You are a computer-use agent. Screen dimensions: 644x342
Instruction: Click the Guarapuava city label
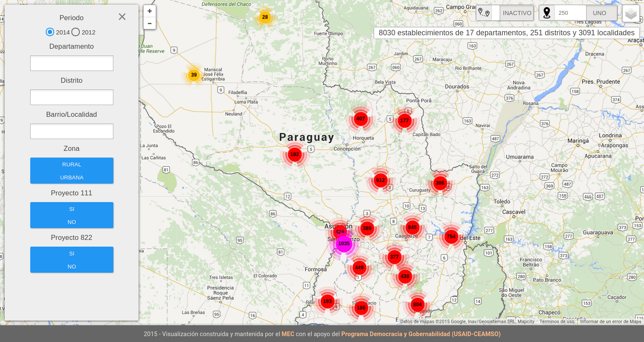pyautogui.click(x=598, y=232)
